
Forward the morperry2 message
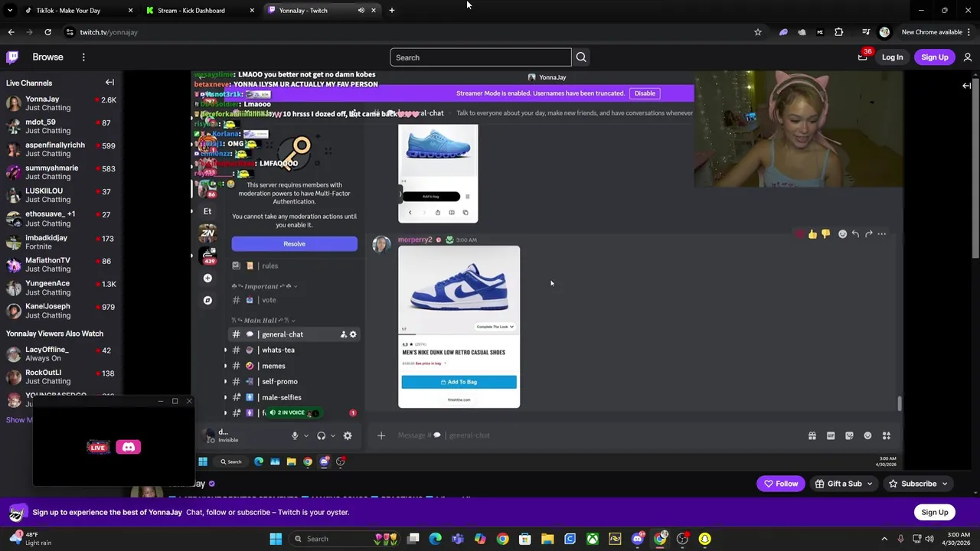pos(868,234)
